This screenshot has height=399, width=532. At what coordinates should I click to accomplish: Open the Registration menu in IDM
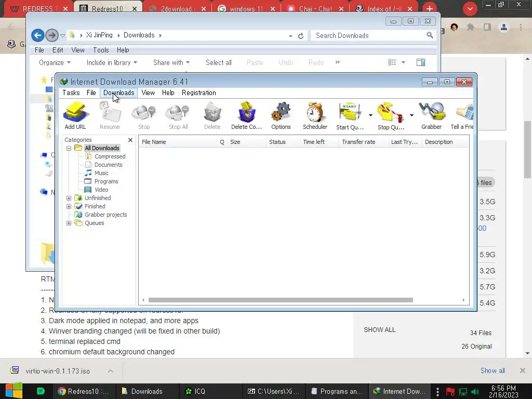(199, 92)
